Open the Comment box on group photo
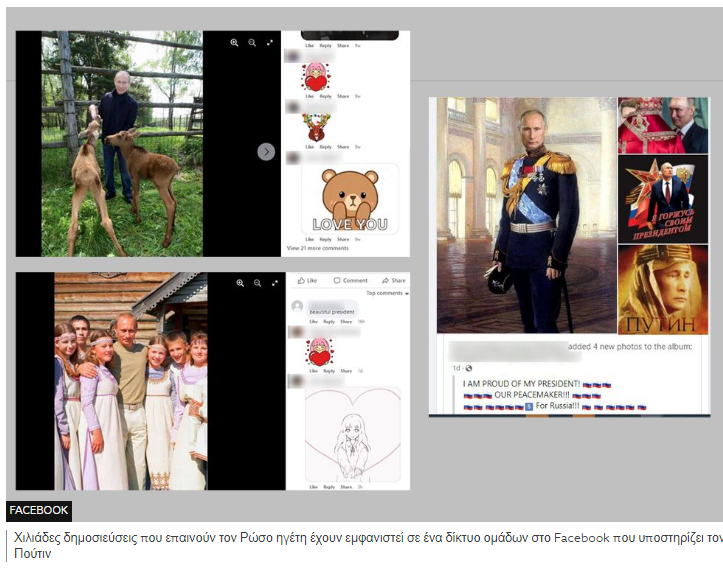This screenshot has width=723, height=569. (350, 280)
